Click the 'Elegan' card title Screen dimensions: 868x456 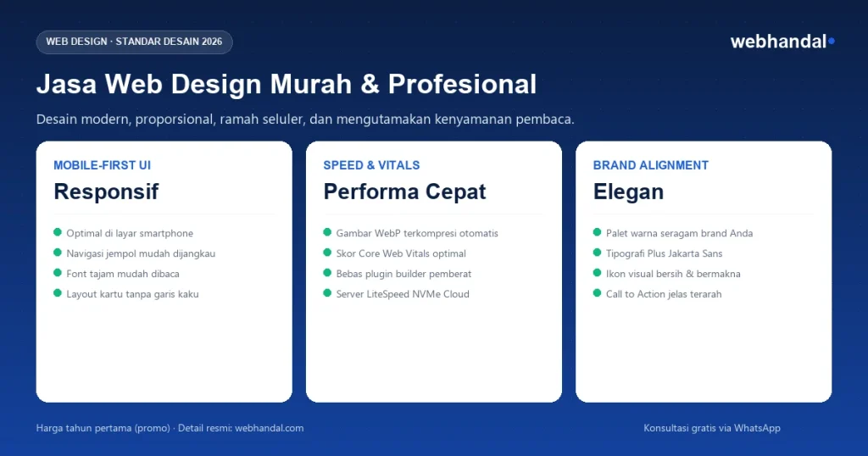[628, 192]
